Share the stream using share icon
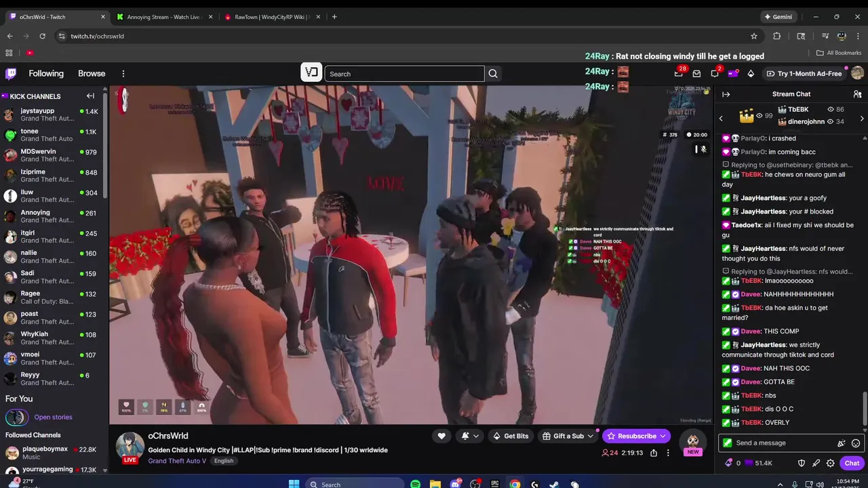868x488 pixels. 654,453
